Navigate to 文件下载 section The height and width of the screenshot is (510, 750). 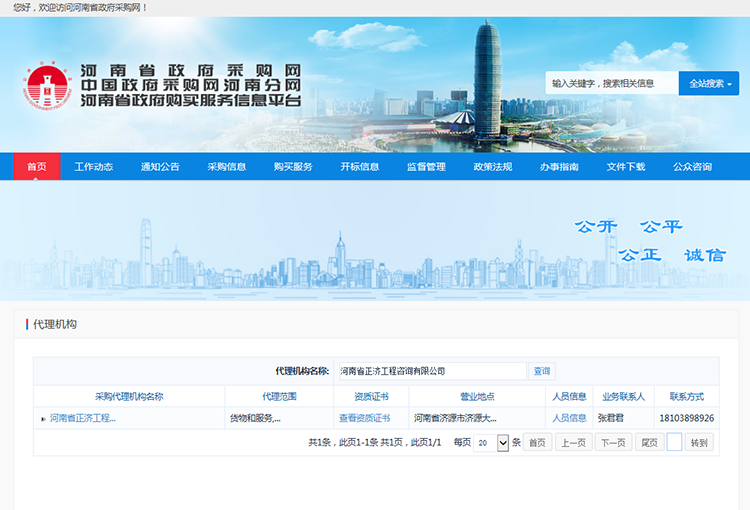pyautogui.click(x=626, y=167)
